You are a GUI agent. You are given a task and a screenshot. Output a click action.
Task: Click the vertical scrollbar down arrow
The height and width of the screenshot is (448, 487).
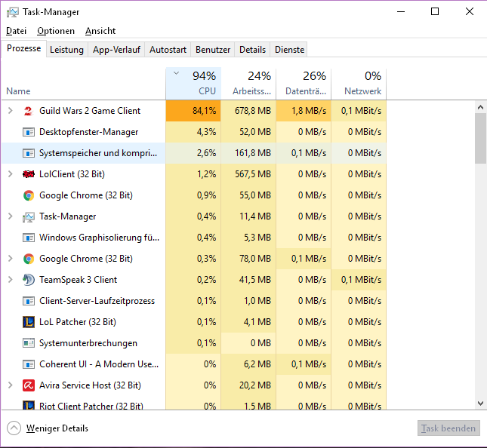(480, 404)
